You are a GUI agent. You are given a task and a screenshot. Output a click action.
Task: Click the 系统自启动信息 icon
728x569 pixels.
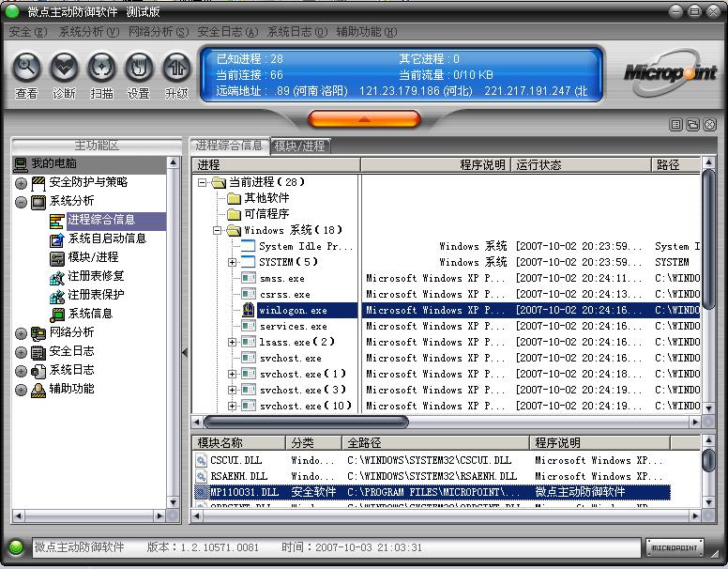(x=56, y=239)
